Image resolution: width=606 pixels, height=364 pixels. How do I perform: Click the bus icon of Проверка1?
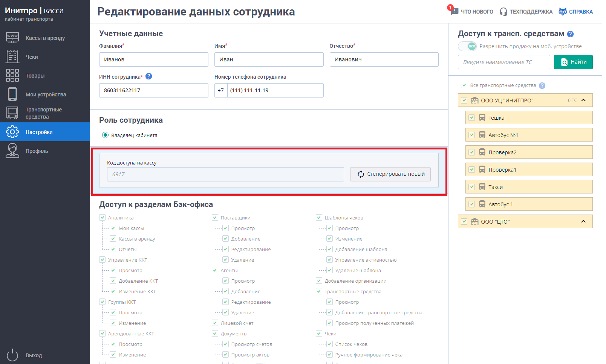(x=482, y=169)
